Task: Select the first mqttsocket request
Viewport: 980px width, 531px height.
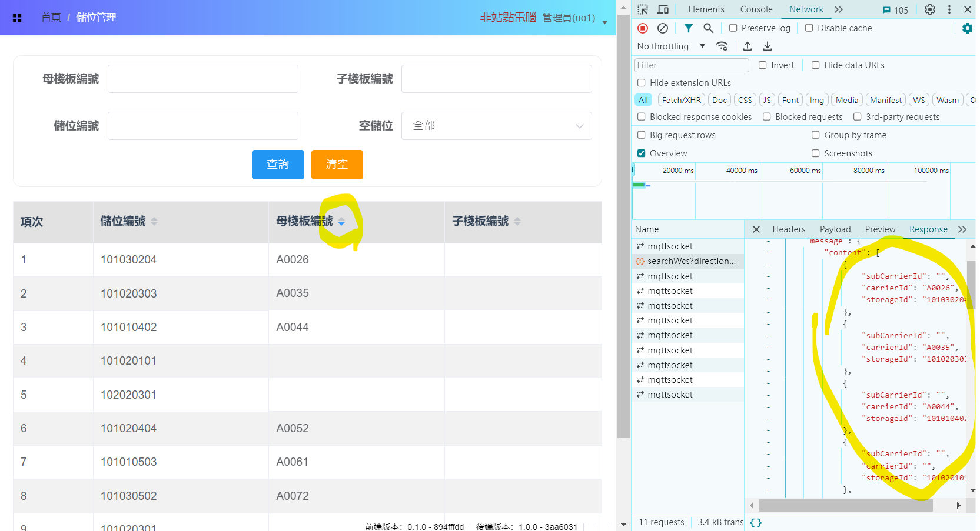Action: point(687,246)
